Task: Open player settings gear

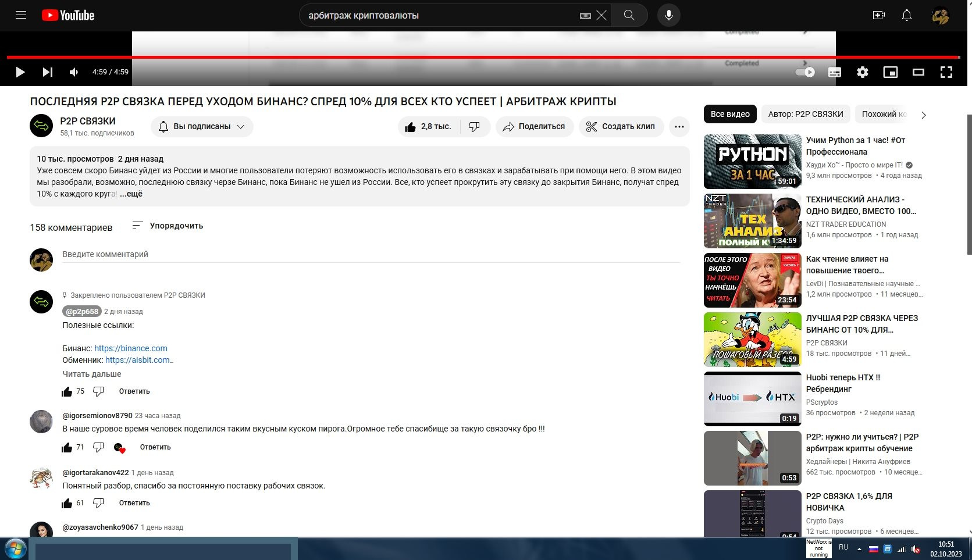Action: pos(863,72)
